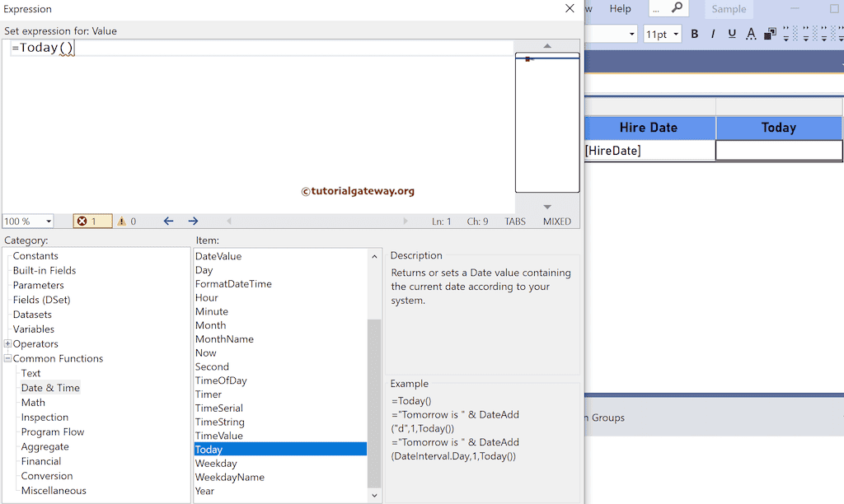844x504 pixels.
Task: Click the merge cells toolbar icon
Action: click(x=771, y=33)
